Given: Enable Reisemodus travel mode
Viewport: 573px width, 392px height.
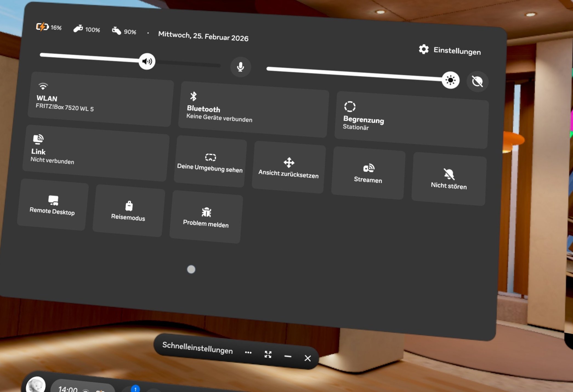Looking at the screenshot, I should 129,211.
